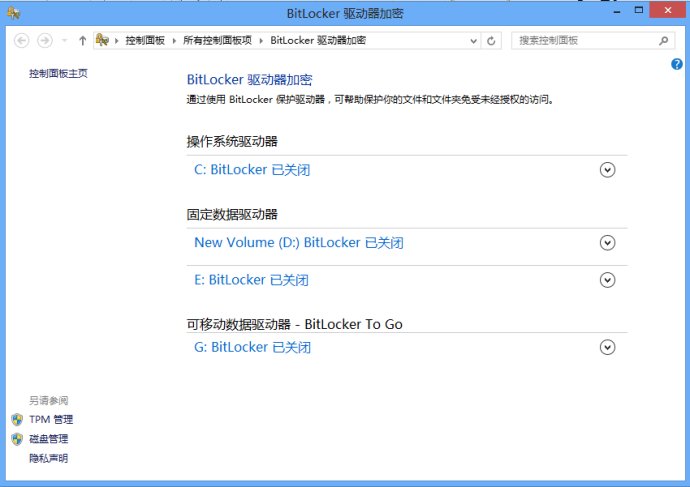Click New Volume (D:) BitLocker 已关闭 link
The width and height of the screenshot is (690, 487).
pos(299,242)
